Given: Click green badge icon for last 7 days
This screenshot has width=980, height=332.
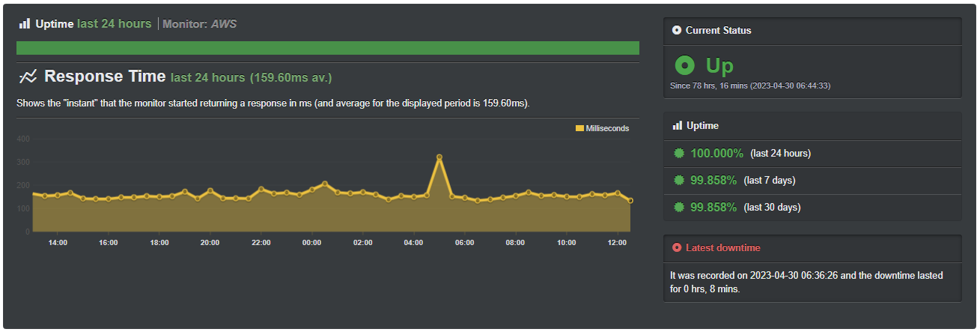Looking at the screenshot, I should 679,180.
